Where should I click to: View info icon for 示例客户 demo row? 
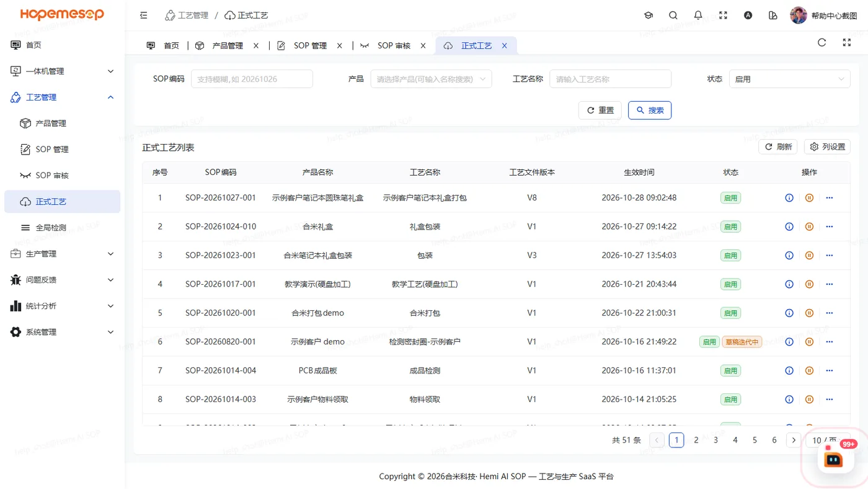789,342
